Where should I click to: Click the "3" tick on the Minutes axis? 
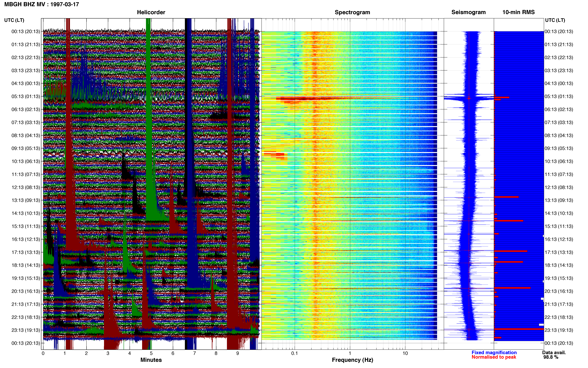pyautogui.click(x=108, y=353)
